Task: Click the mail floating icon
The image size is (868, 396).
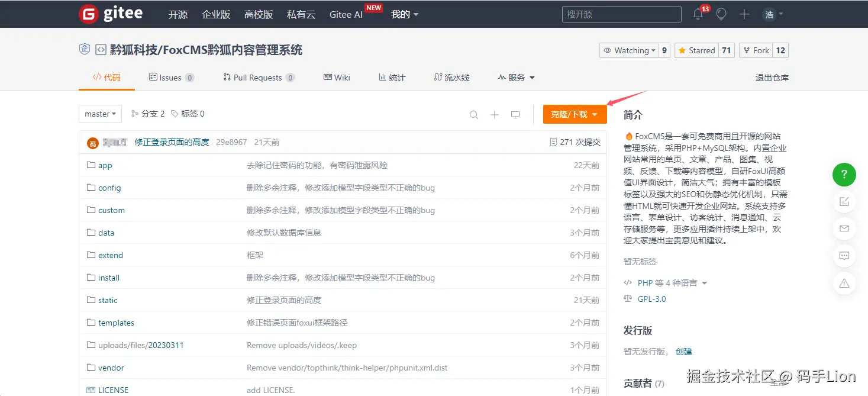Action: pyautogui.click(x=844, y=228)
